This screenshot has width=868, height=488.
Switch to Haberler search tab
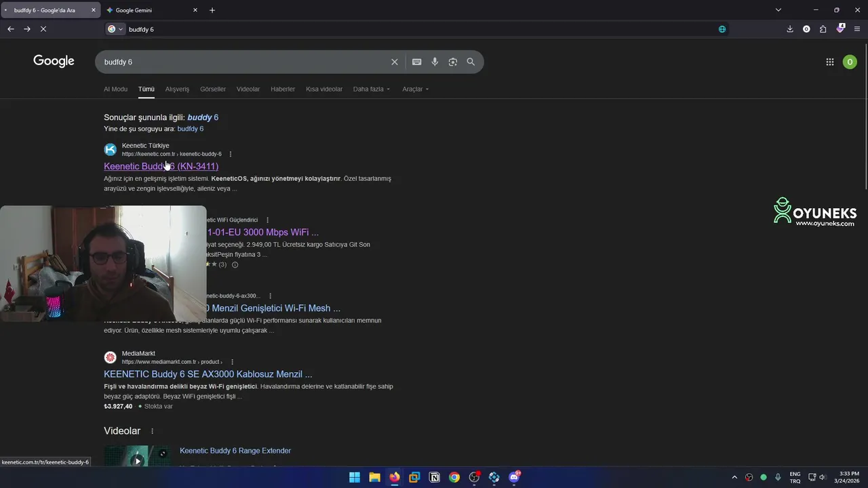(283, 89)
